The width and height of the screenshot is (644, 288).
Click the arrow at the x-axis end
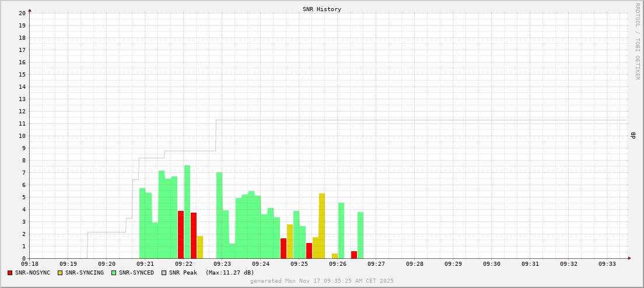[629, 258]
